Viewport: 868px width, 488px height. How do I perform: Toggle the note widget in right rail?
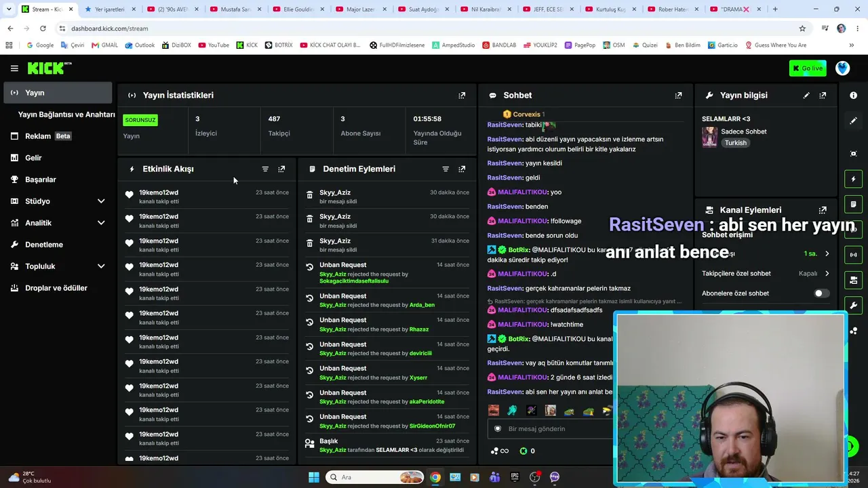coord(853,204)
